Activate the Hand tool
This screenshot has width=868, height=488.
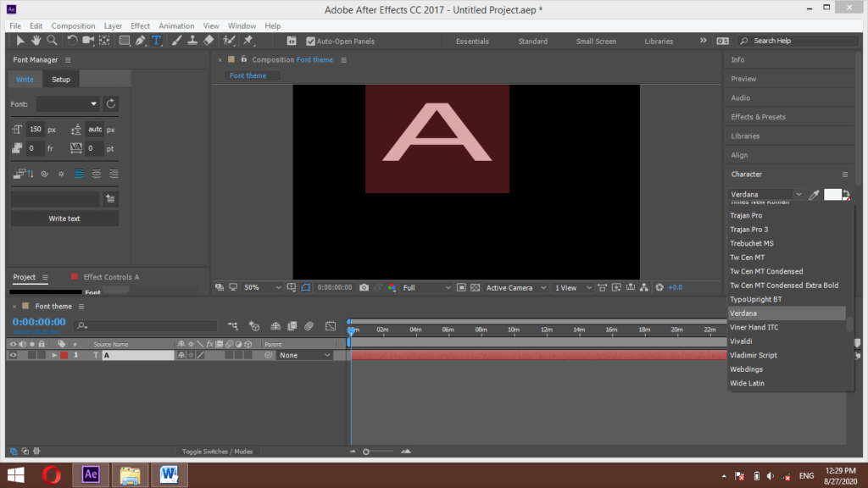[x=36, y=41]
